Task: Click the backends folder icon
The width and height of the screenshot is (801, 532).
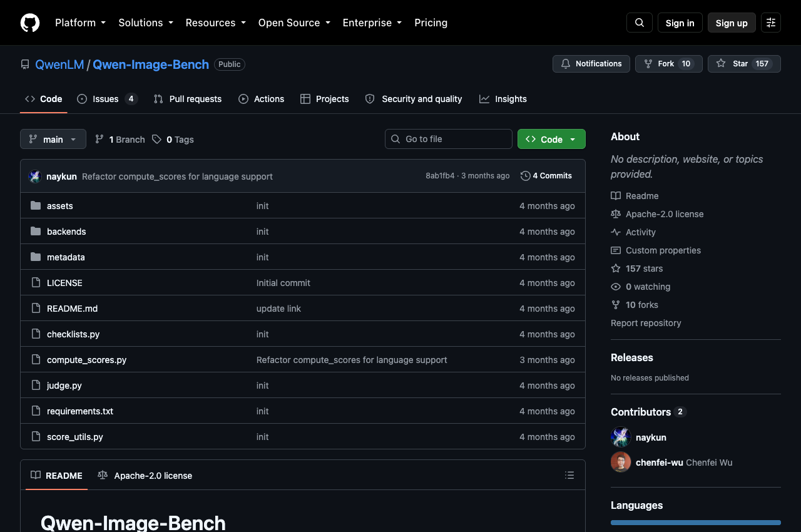Action: (36, 232)
